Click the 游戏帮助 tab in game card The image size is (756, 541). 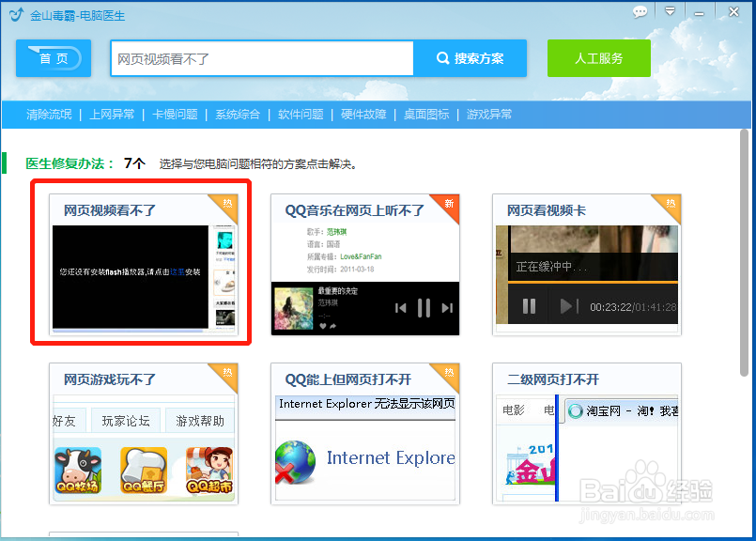(200, 421)
